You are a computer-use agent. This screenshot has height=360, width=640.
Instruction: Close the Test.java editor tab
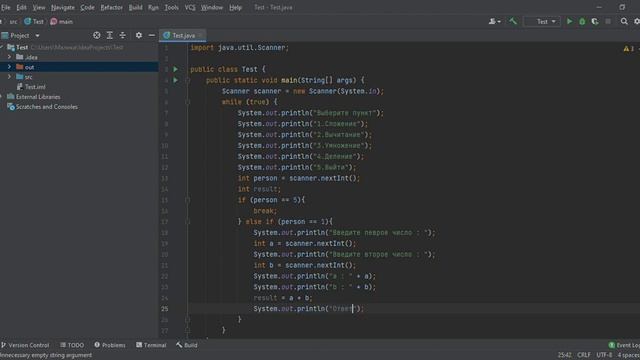pos(200,36)
